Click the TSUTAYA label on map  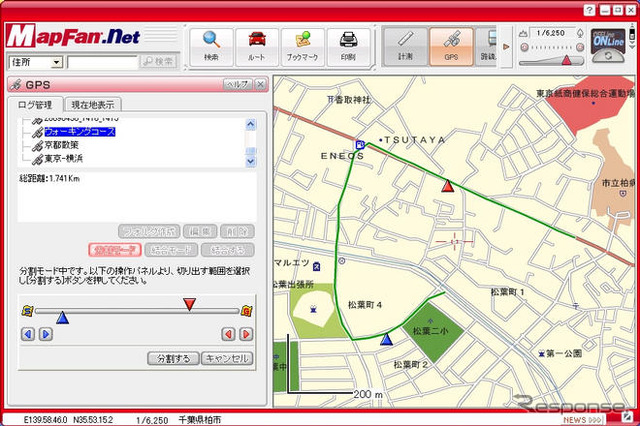(415, 140)
